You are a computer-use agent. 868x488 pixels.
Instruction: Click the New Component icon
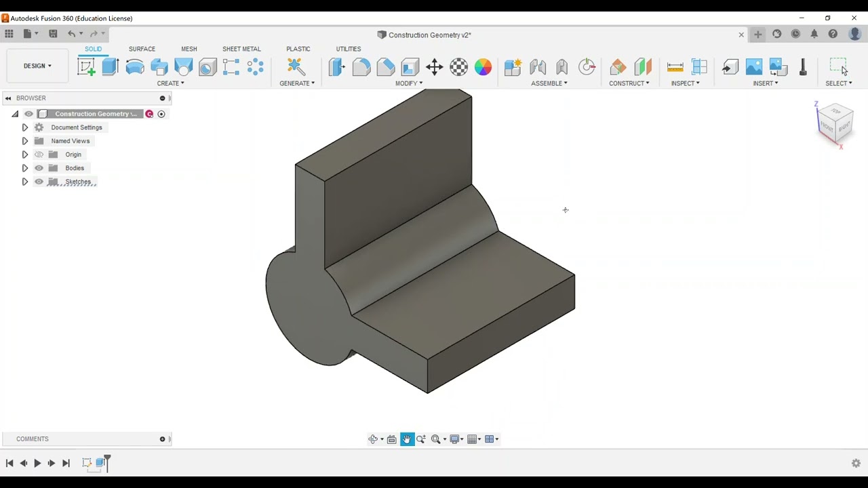pyautogui.click(x=513, y=66)
